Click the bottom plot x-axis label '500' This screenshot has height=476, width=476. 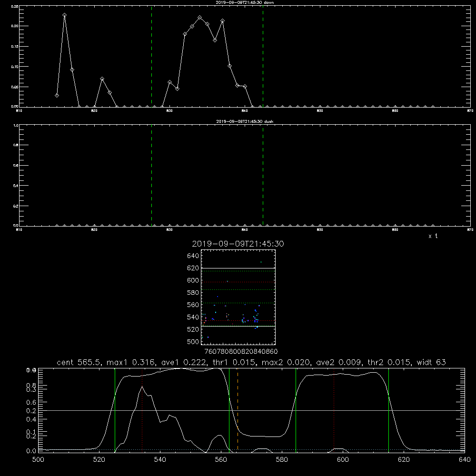(38, 460)
